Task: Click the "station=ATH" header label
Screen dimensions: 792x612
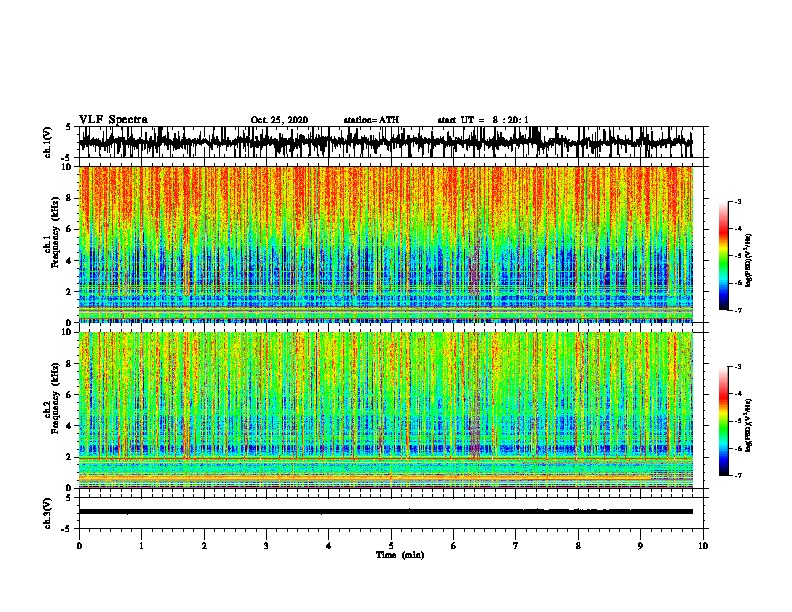Action: tap(371, 120)
